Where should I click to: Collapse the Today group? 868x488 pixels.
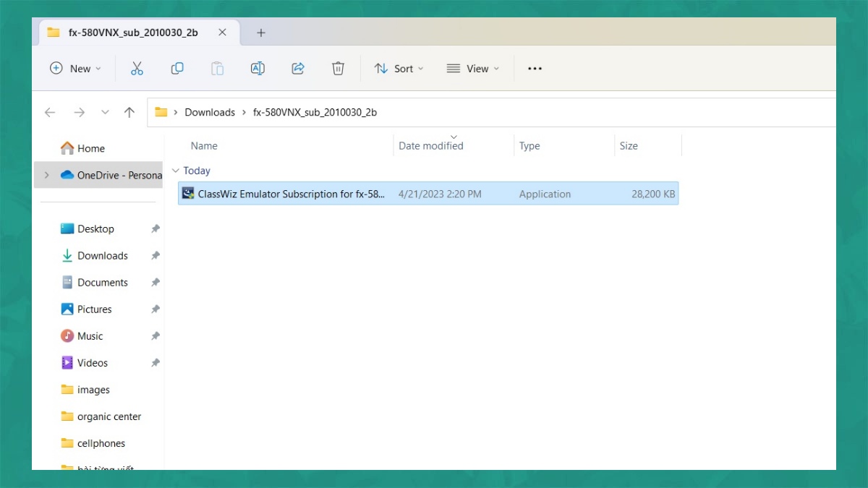point(176,171)
